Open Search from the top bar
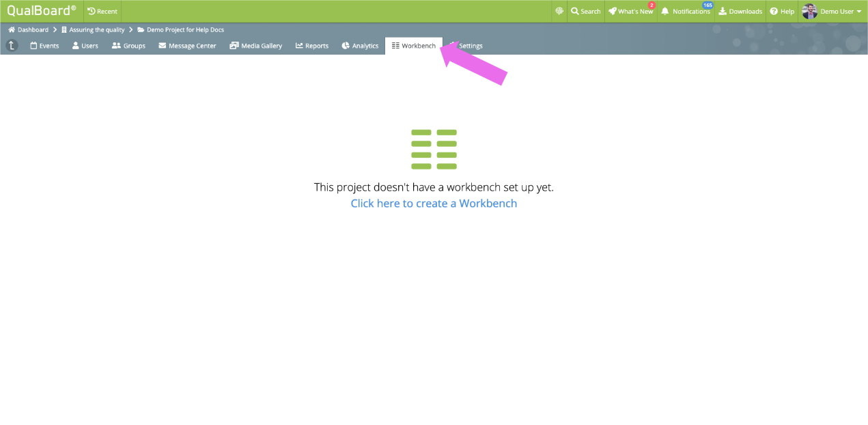The height and width of the screenshot is (425, 868). point(586,11)
